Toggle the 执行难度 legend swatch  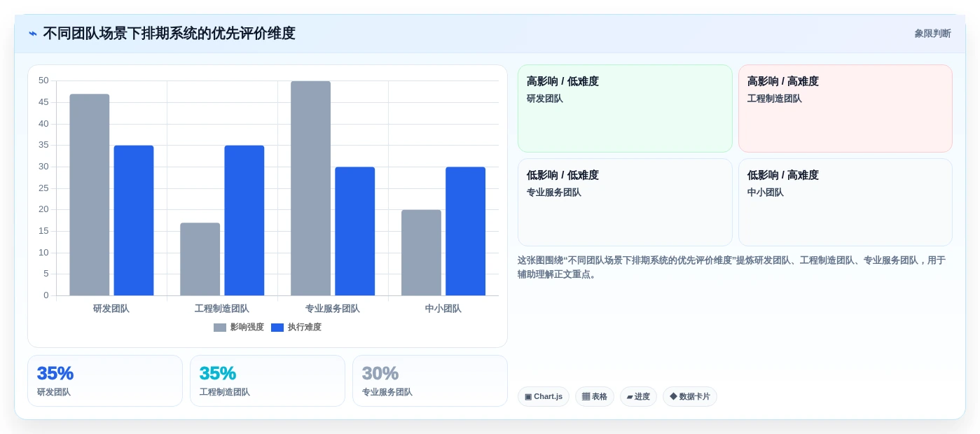pyautogui.click(x=277, y=328)
